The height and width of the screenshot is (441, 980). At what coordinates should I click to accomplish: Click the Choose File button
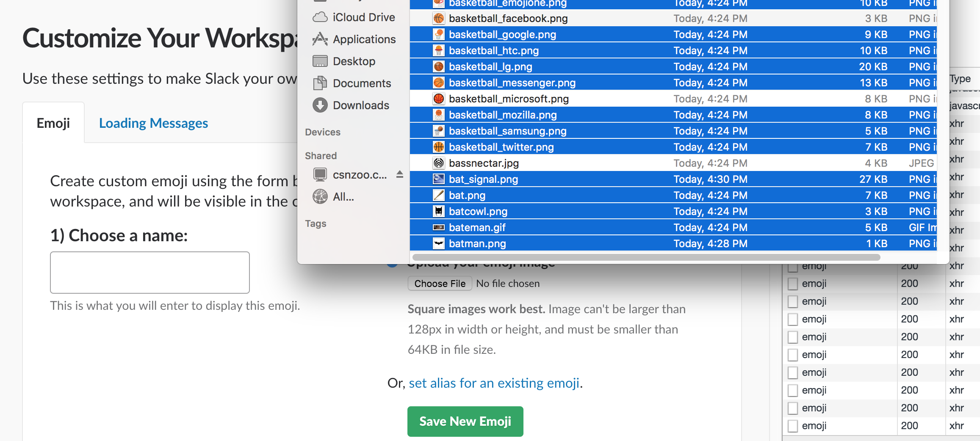click(x=440, y=284)
